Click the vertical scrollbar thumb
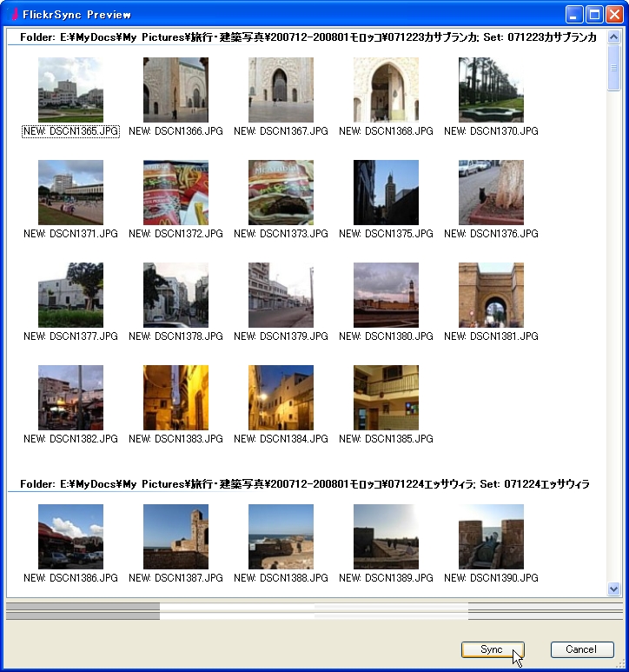The height and width of the screenshot is (672, 629). point(613,67)
